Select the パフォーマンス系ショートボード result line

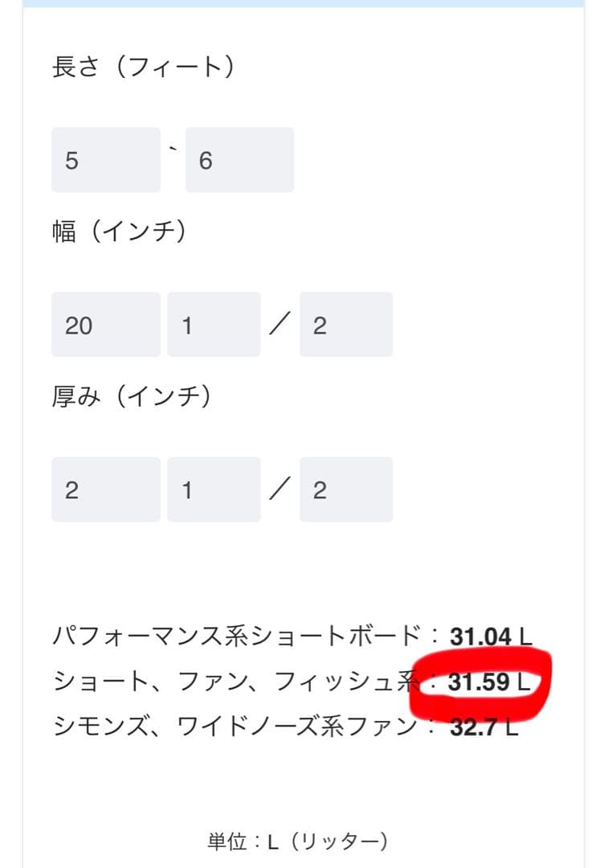coord(241,632)
